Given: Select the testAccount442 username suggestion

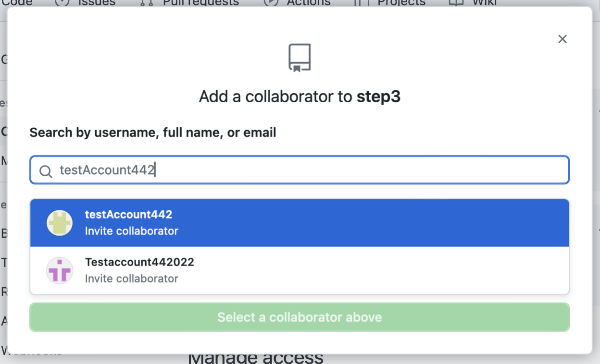Looking at the screenshot, I should (128, 215).
